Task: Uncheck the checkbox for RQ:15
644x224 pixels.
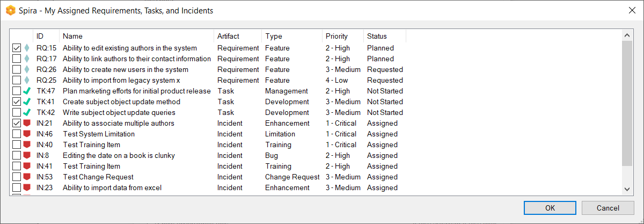Action: [17, 48]
